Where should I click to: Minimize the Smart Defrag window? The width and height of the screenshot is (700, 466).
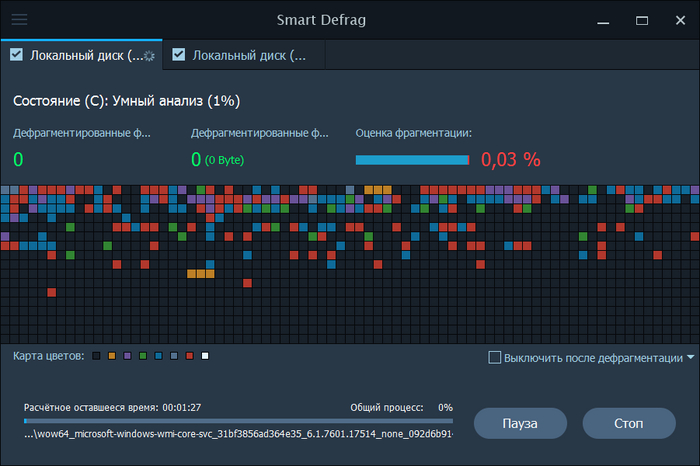coord(603,21)
